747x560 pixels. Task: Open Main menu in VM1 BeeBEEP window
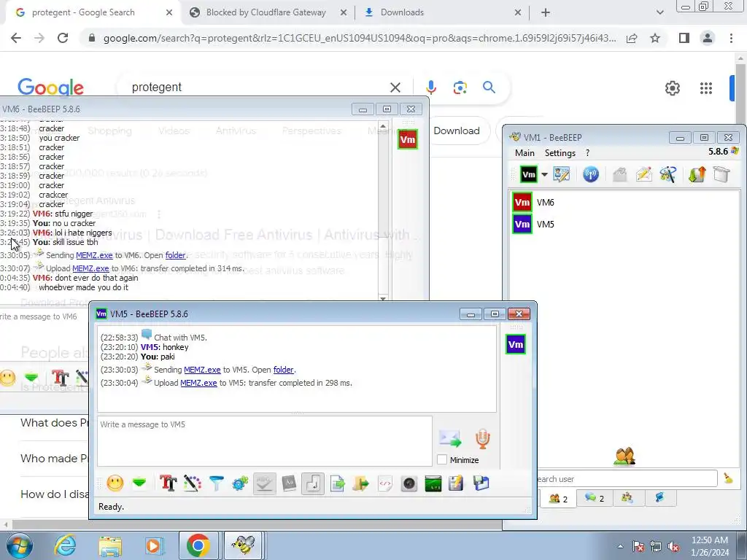click(x=525, y=153)
